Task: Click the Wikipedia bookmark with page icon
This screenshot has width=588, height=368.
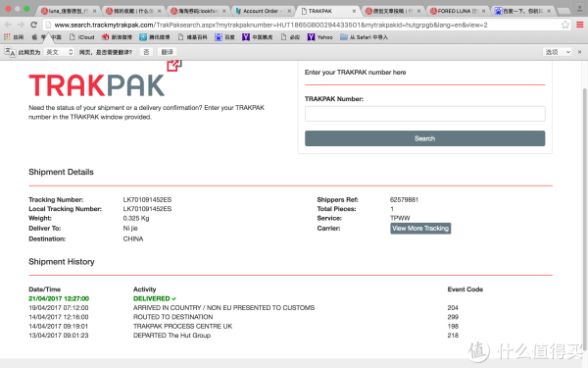Action: pyautogui.click(x=192, y=37)
